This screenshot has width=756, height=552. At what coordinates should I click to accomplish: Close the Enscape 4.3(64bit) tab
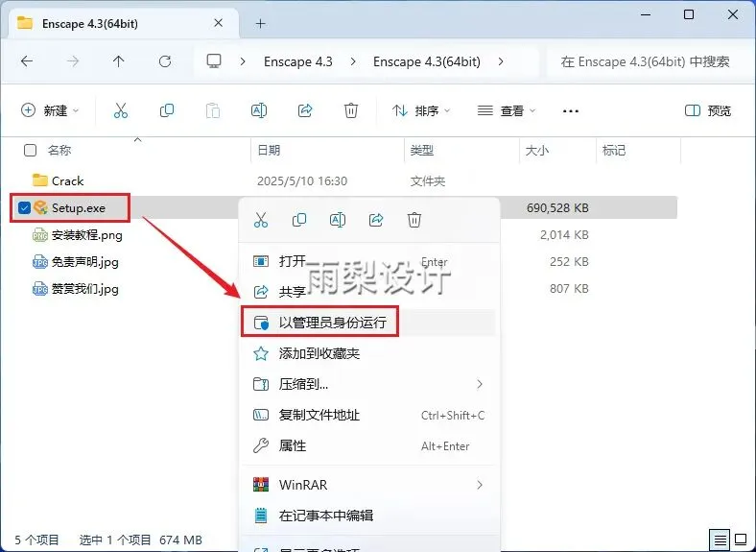click(219, 23)
